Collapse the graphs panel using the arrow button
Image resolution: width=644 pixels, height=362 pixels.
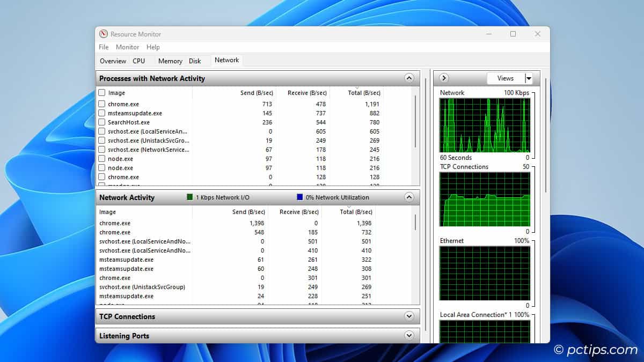pyautogui.click(x=444, y=78)
